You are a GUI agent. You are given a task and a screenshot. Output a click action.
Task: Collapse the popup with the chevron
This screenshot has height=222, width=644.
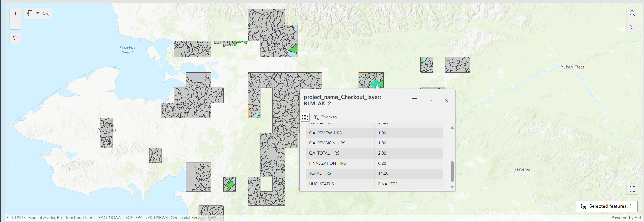431,101
